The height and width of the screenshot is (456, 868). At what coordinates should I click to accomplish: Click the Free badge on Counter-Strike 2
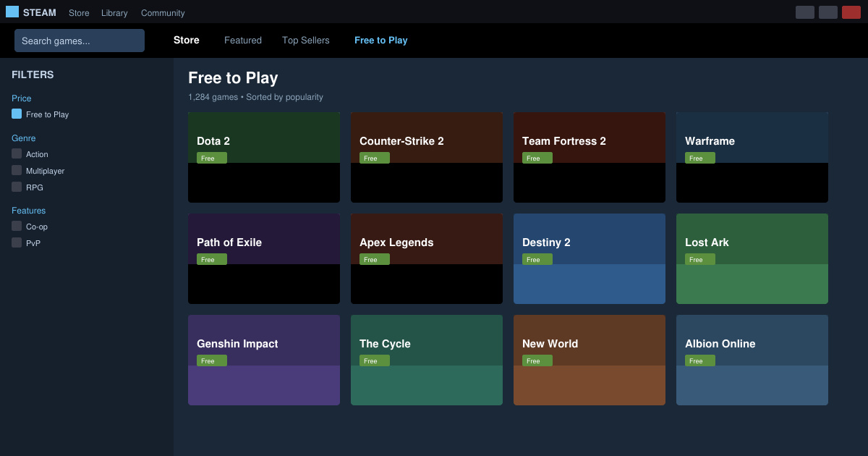pyautogui.click(x=375, y=158)
